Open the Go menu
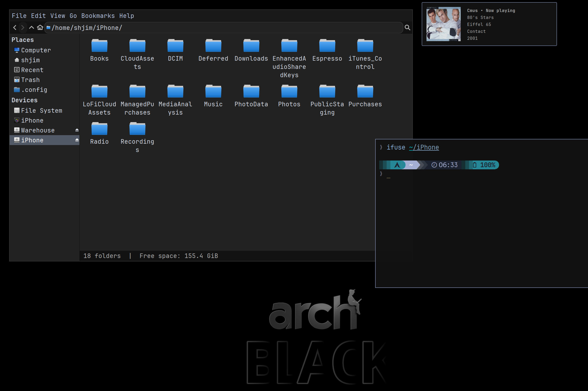The height and width of the screenshot is (391, 588). coord(73,16)
